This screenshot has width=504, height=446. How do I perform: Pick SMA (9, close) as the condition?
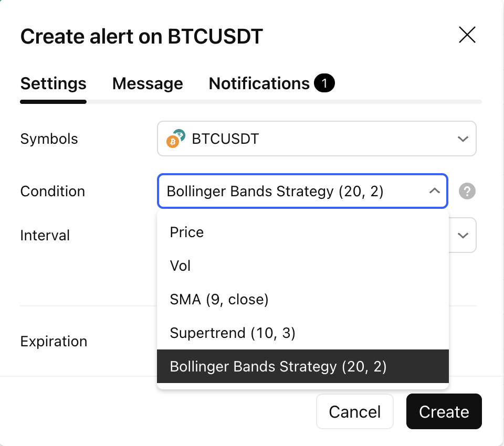coord(219,299)
